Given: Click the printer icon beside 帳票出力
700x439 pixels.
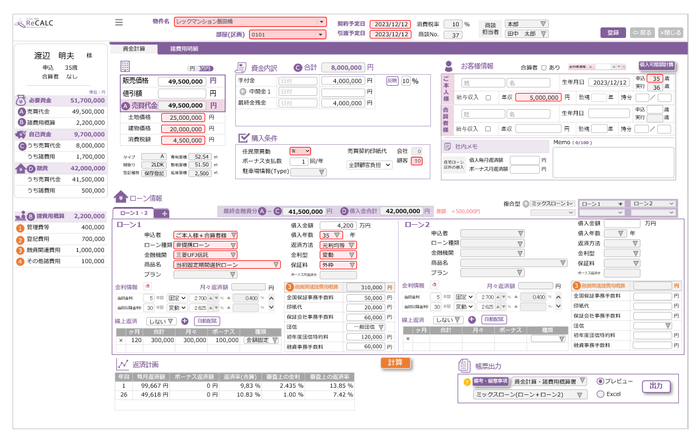Looking at the screenshot, I should tap(467, 365).
